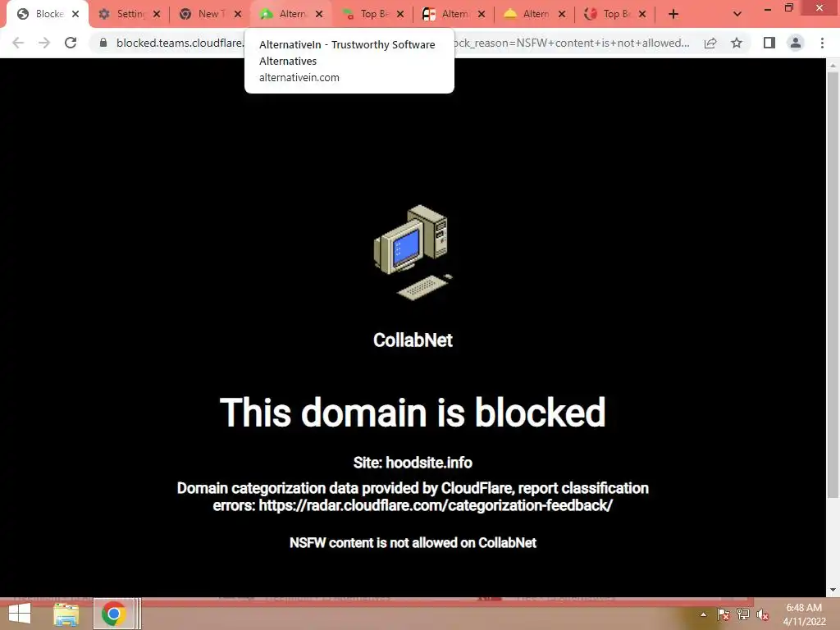This screenshot has width=840, height=630.
Task: Minimize the Chrome window
Action: coord(768,8)
